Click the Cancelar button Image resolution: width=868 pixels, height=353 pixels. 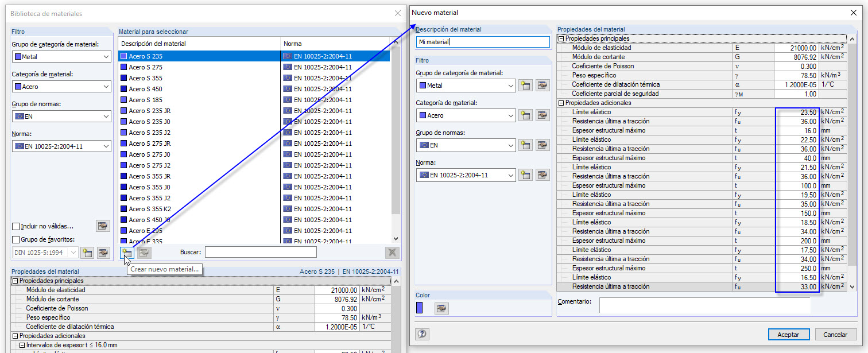click(x=835, y=335)
